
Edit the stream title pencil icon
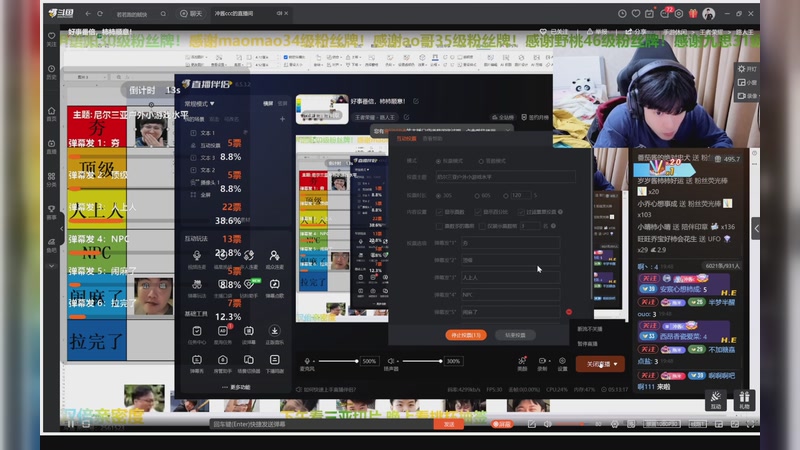tap(416, 102)
